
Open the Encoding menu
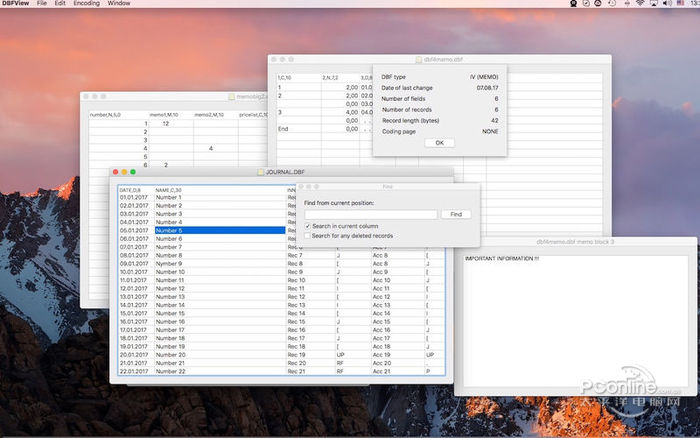86,3
